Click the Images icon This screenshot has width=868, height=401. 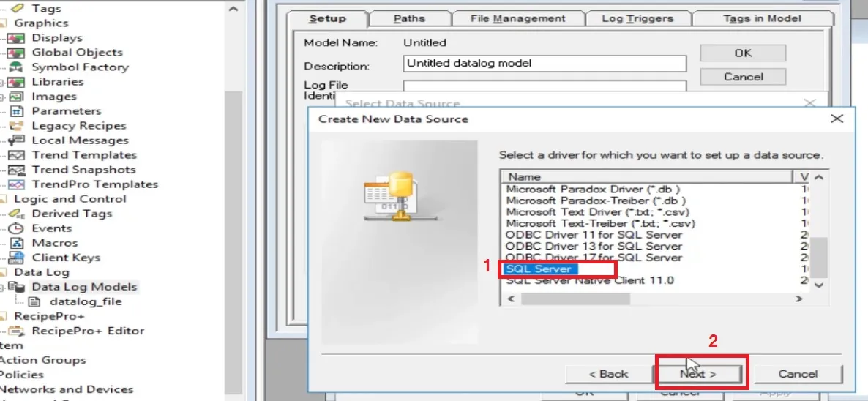[18, 97]
